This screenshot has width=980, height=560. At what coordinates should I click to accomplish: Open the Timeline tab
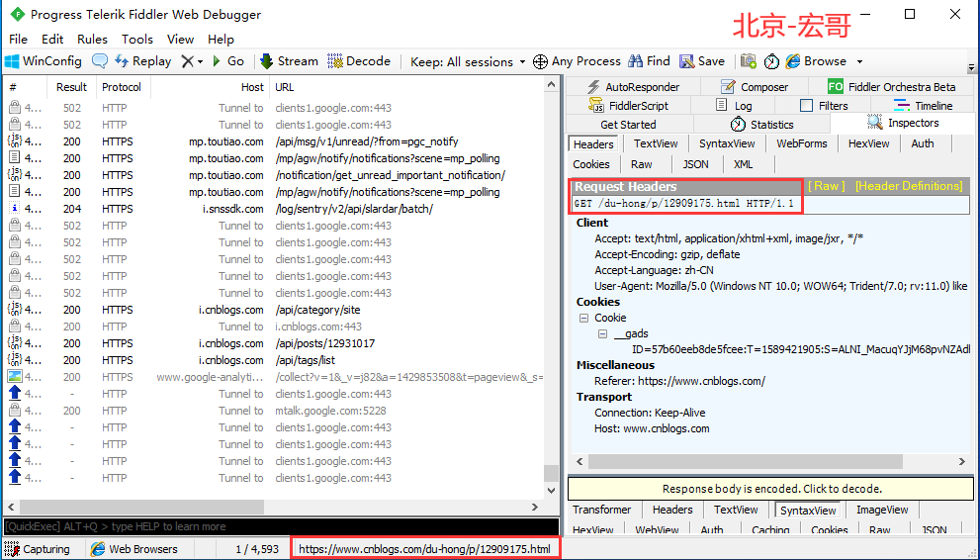pyautogui.click(x=923, y=106)
